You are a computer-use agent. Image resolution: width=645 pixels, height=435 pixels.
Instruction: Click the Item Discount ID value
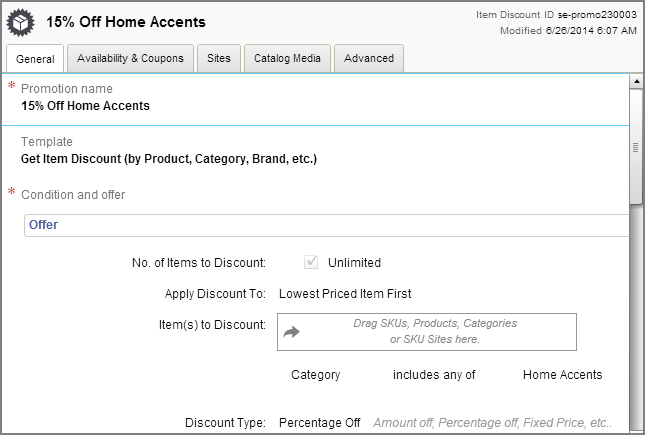coord(597,15)
